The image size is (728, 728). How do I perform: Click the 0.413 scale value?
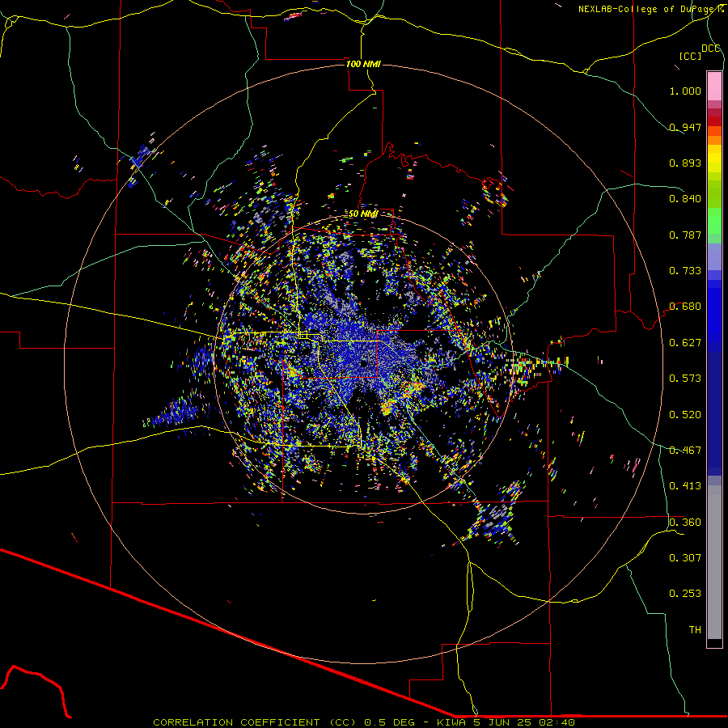685,486
